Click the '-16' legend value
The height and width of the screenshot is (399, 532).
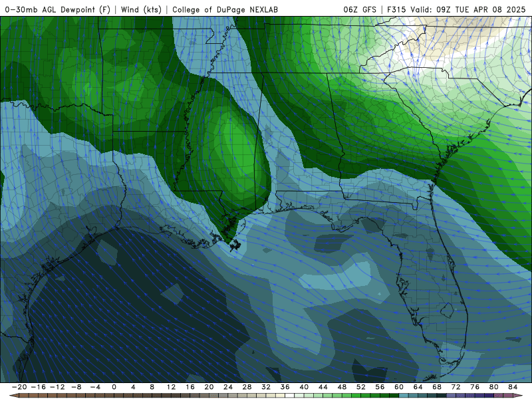coord(38,387)
